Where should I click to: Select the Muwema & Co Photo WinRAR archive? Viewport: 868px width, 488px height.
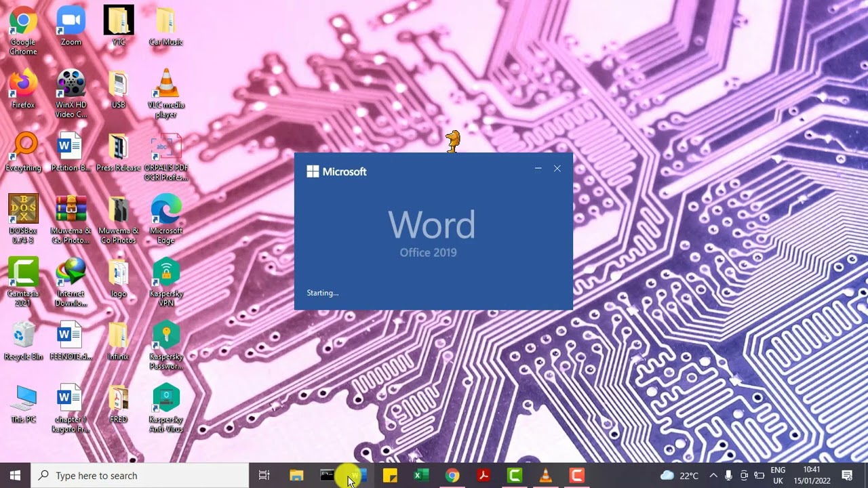71,220
